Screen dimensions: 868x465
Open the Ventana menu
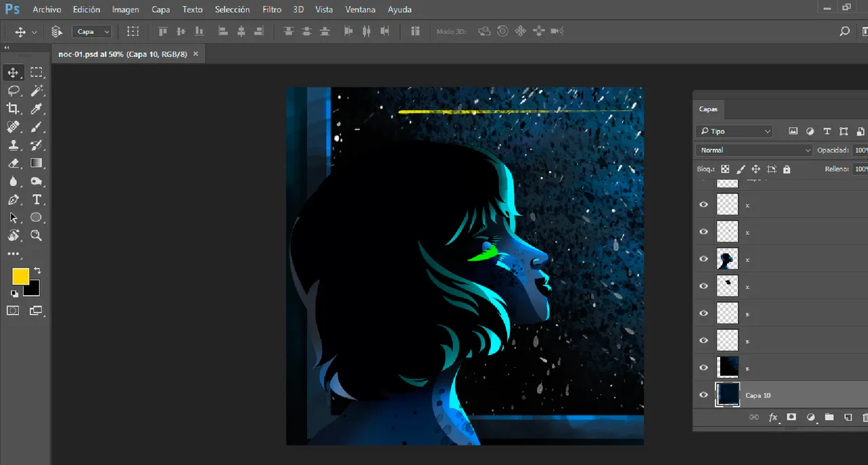360,10
